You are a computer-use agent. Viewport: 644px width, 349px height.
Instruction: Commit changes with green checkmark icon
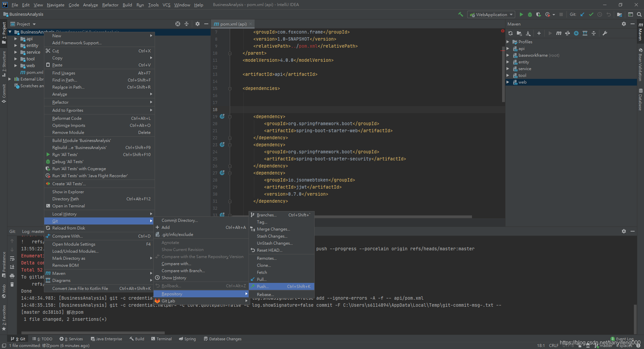591,14
